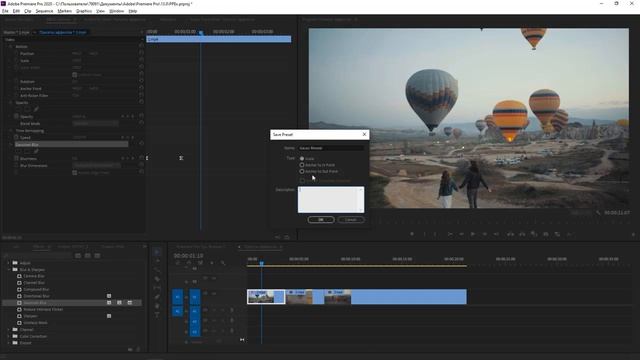This screenshot has height=360, width=640.
Task: Select Anchor to In Point radio
Action: (x=302, y=165)
